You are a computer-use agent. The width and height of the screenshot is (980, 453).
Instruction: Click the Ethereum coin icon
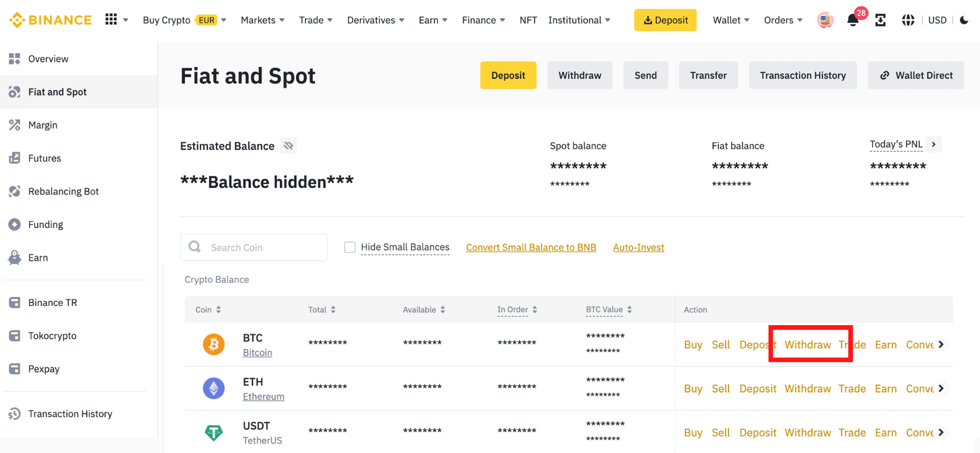[x=214, y=389]
